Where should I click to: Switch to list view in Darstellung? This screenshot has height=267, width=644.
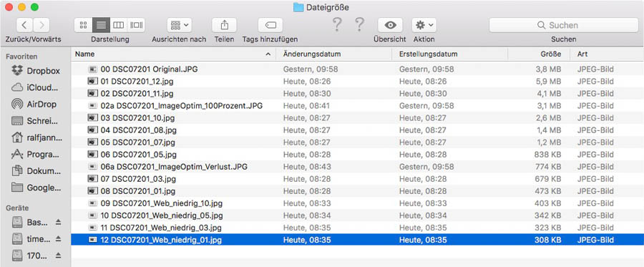pyautogui.click(x=101, y=26)
